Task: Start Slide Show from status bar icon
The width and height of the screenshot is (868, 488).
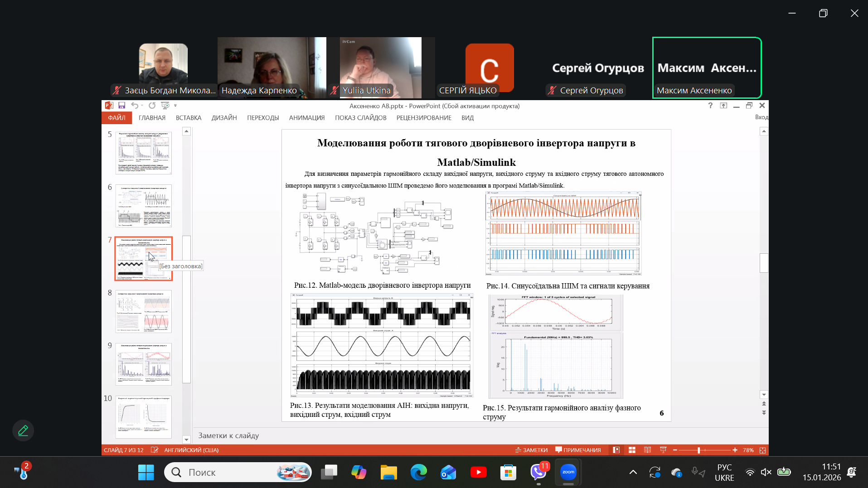Action: (x=663, y=450)
